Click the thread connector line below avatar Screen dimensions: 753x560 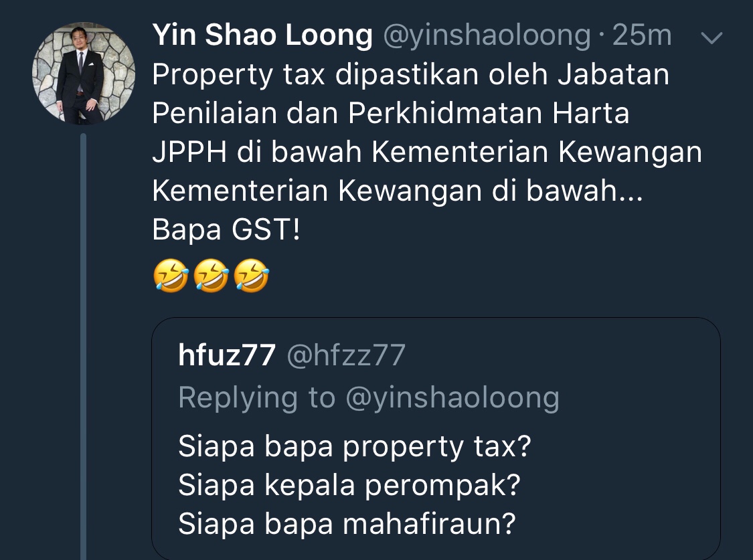pyautogui.click(x=84, y=347)
